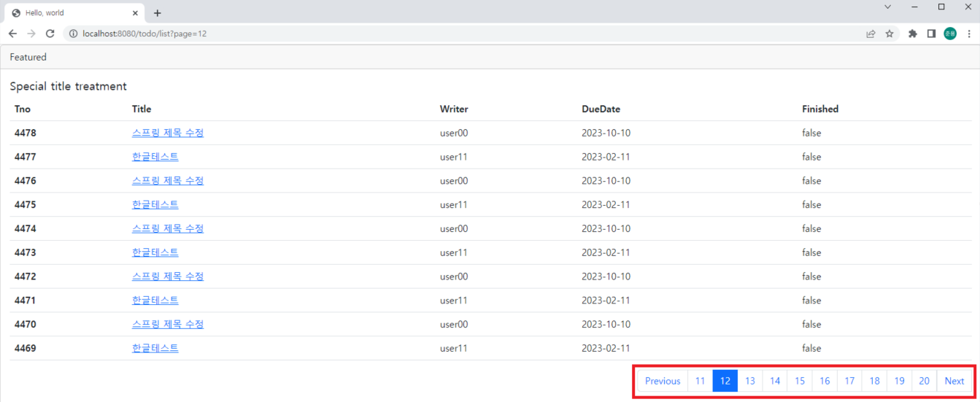Click the Title column header
The image size is (980, 402).
(x=142, y=109)
